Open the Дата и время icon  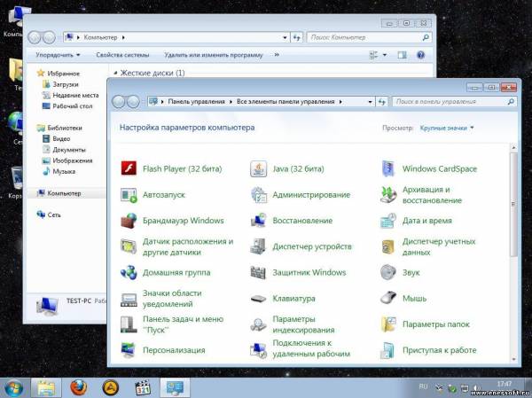(388, 221)
